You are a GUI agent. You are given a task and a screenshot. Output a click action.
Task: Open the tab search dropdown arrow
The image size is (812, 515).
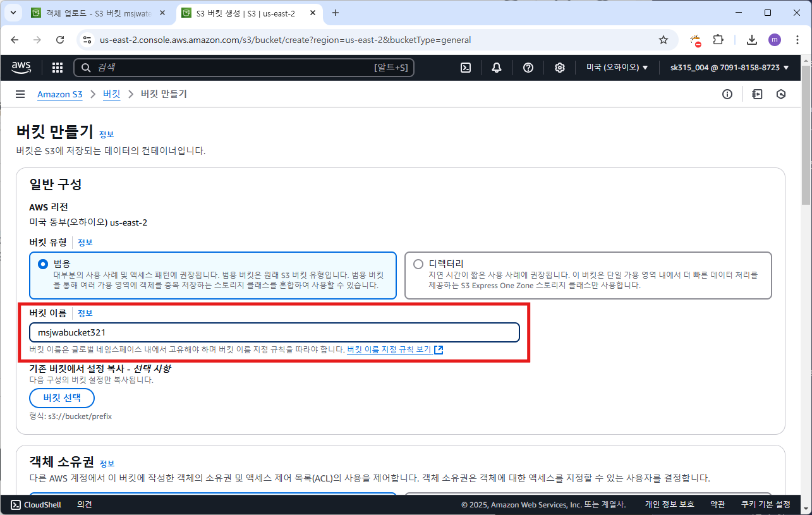13,13
